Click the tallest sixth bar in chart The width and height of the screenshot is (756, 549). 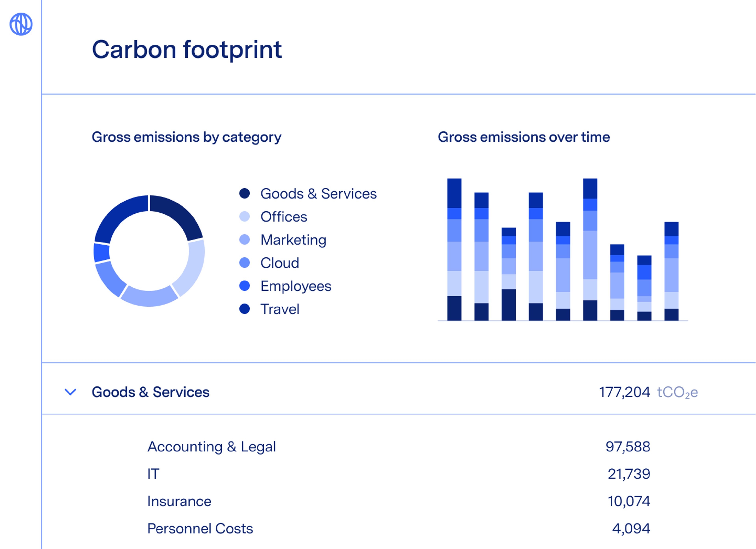click(590, 250)
